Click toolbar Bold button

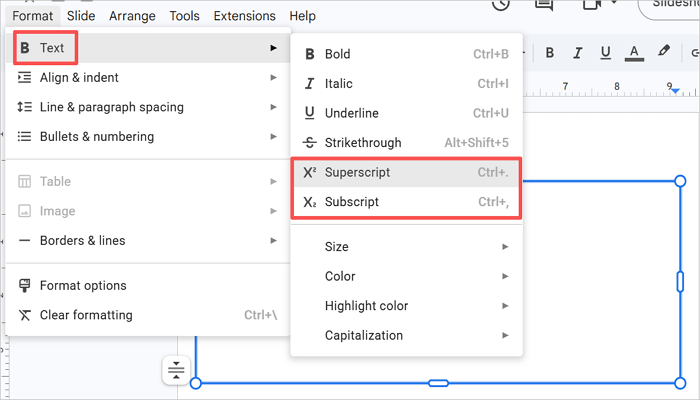[550, 53]
